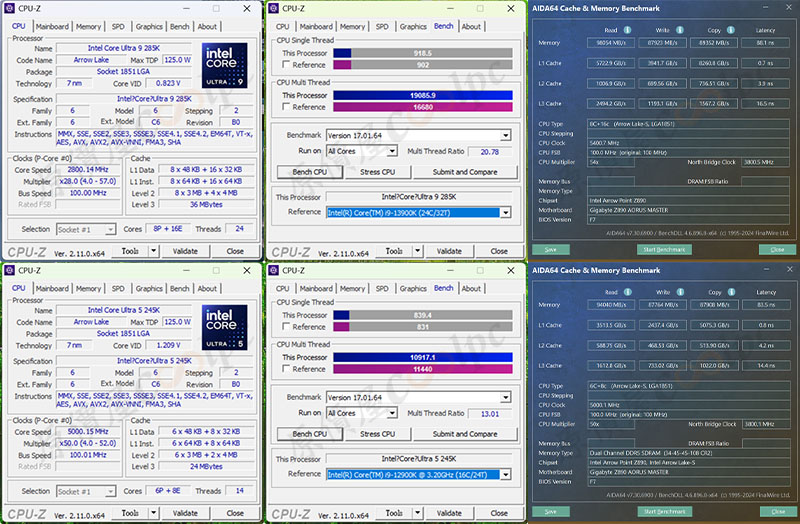The height and width of the screenshot is (524, 800).
Task: Switch to CPU tab in 285K Bench window
Action: (283, 27)
